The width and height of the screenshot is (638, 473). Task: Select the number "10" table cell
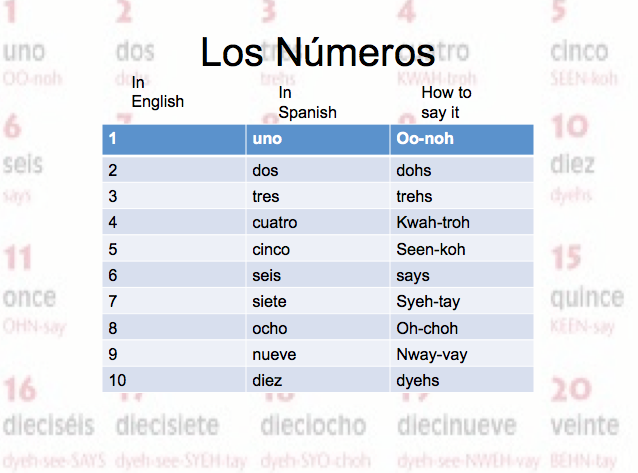pyautogui.click(x=117, y=380)
